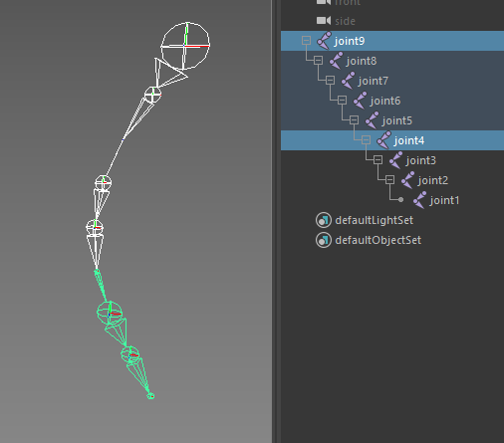504x443 pixels.
Task: Click the panel divider beside the outliner
Action: (x=275, y=221)
